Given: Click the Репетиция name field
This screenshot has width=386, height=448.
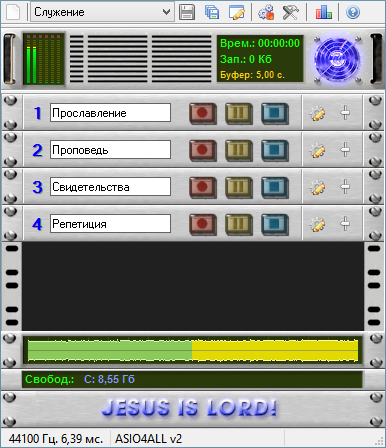Looking at the screenshot, I should tap(110, 224).
